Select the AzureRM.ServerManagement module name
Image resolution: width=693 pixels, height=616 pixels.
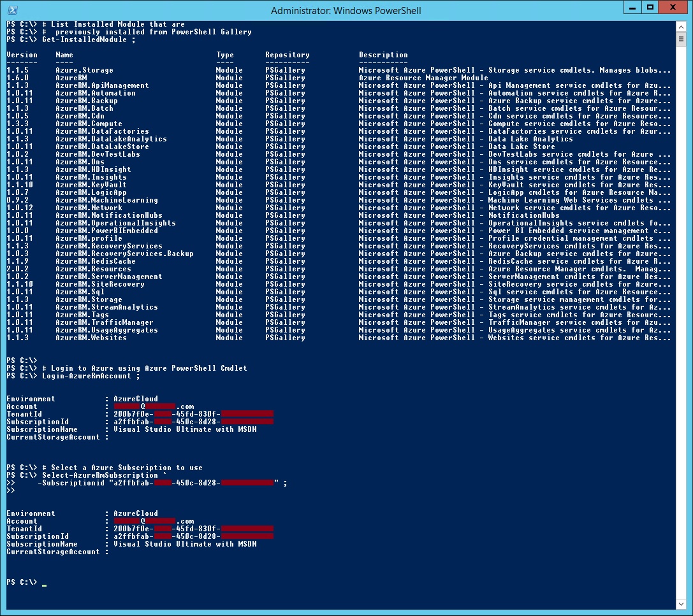[x=109, y=277]
